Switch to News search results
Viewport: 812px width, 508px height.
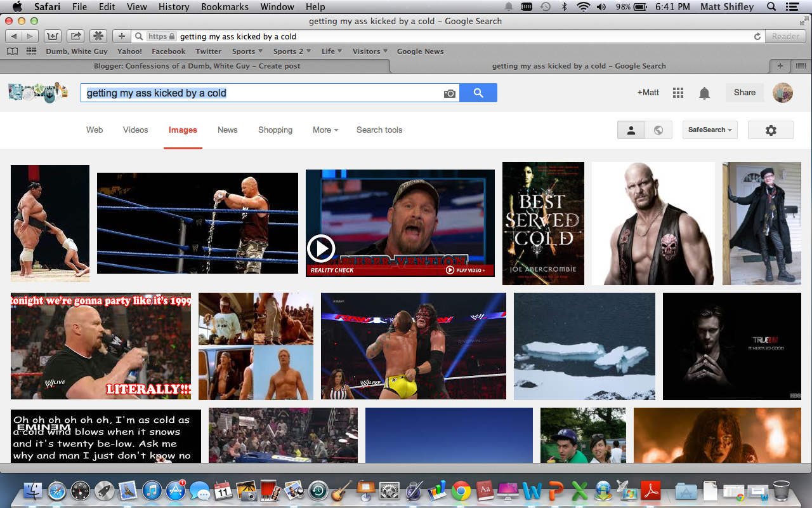click(227, 130)
